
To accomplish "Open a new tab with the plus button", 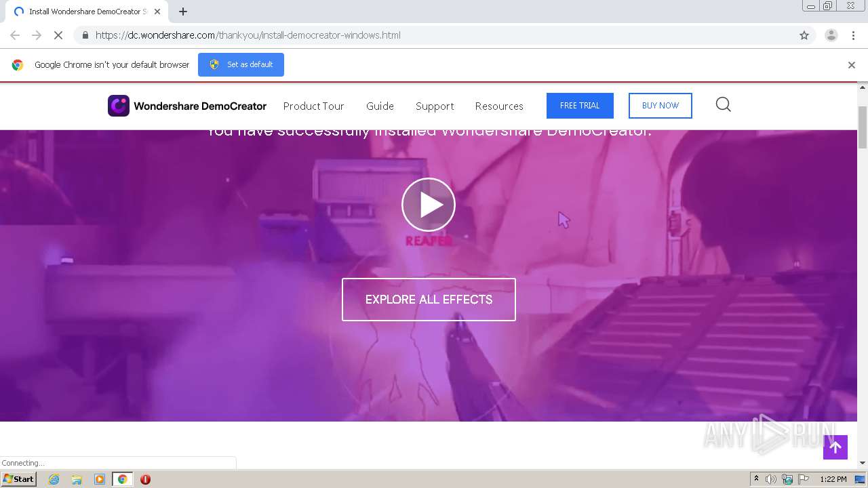I will click(x=183, y=12).
